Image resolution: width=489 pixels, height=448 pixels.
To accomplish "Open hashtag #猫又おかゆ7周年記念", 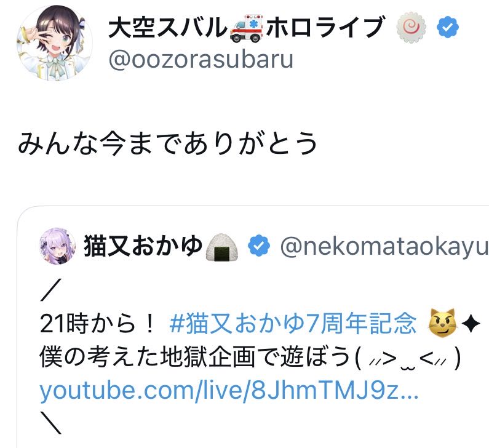I will pyautogui.click(x=293, y=324).
